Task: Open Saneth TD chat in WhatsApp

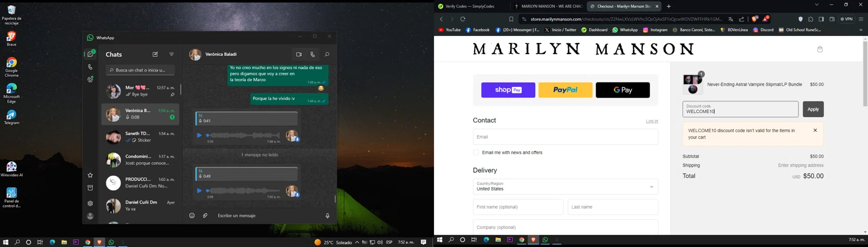Action: [x=140, y=137]
